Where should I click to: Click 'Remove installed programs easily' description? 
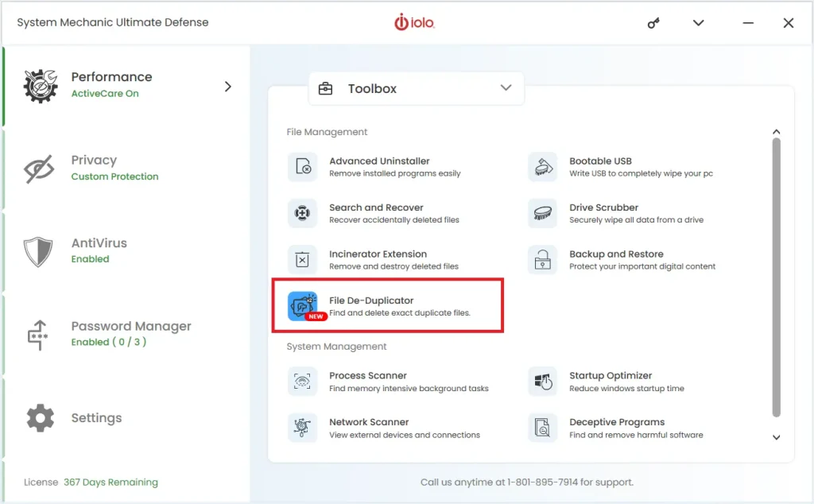[x=394, y=173]
